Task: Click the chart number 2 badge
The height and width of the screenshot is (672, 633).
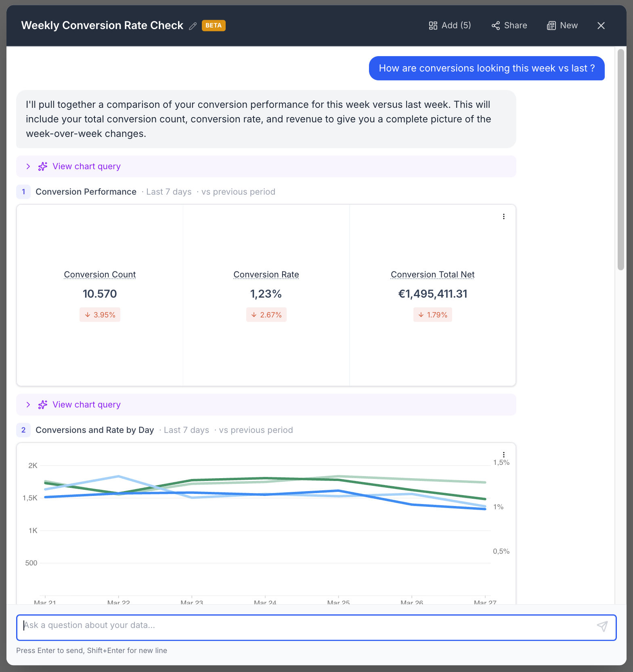Action: click(x=23, y=430)
